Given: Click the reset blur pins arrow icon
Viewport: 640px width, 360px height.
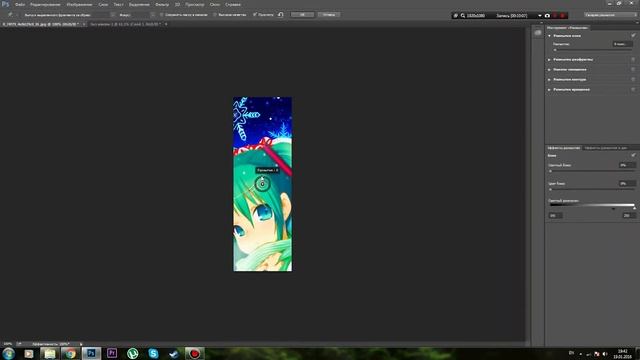Looking at the screenshot, I should point(281,15).
